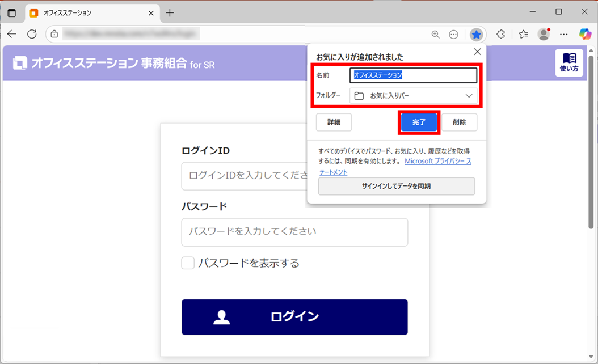Remove favorite with 削除 button
The width and height of the screenshot is (598, 364).
click(x=459, y=122)
